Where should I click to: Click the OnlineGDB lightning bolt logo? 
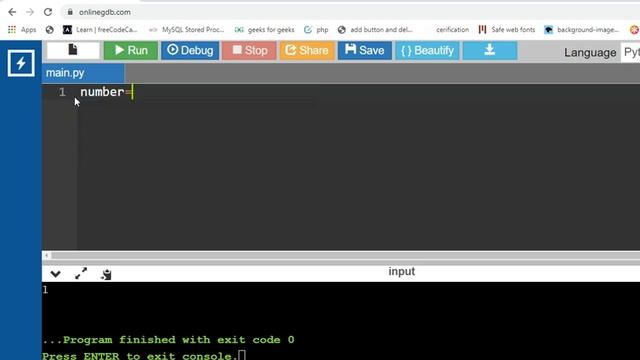pos(21,63)
